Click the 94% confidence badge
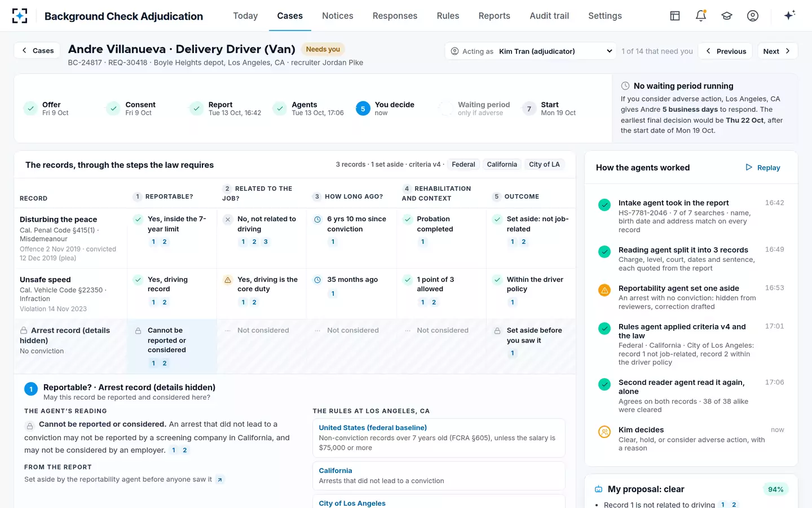812x508 pixels. (775, 489)
